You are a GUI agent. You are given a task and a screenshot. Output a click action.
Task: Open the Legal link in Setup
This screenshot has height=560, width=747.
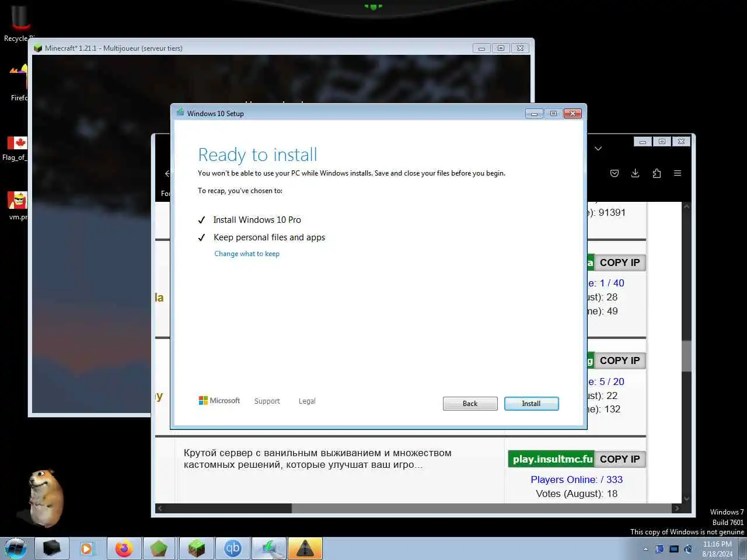307,401
